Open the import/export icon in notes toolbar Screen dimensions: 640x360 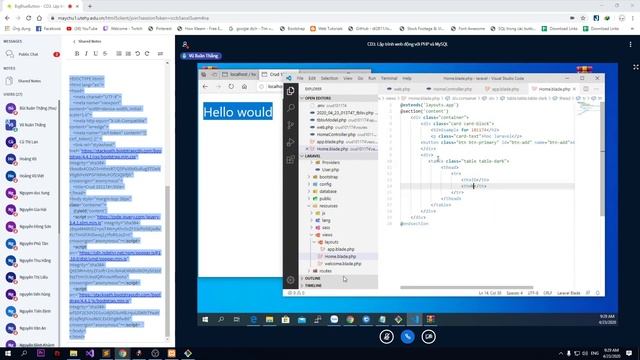pyautogui.click(x=160, y=53)
